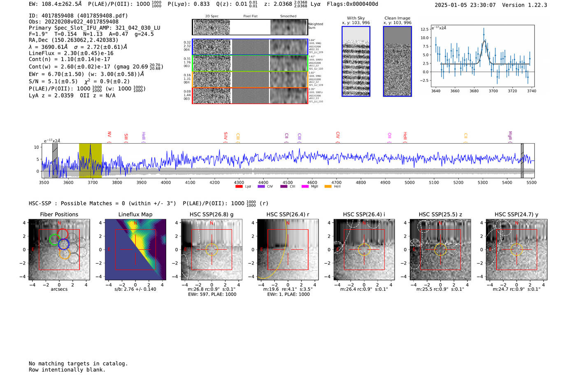Open the HSC SSP(24.7) y image
Image resolution: width=576 pixels, height=392 pixels.
(x=517, y=250)
